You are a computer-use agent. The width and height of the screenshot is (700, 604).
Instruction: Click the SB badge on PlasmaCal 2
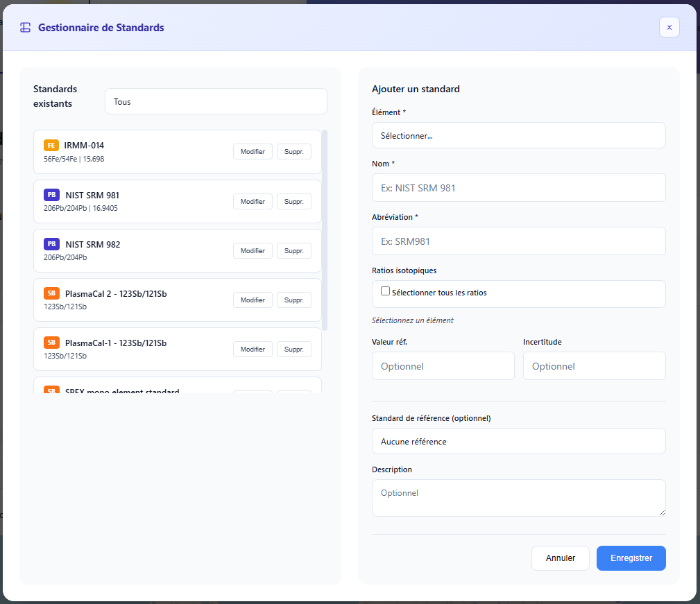click(x=51, y=293)
